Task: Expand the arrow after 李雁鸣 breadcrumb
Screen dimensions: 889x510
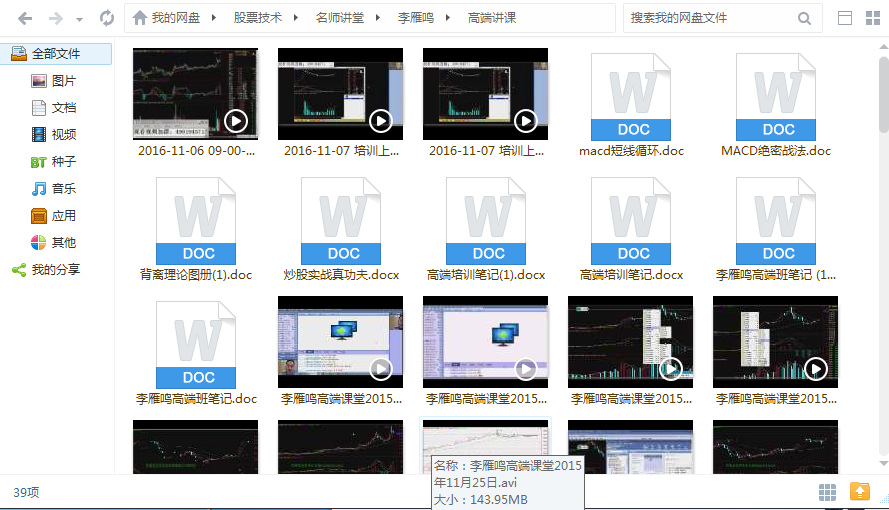Action: [x=448, y=18]
